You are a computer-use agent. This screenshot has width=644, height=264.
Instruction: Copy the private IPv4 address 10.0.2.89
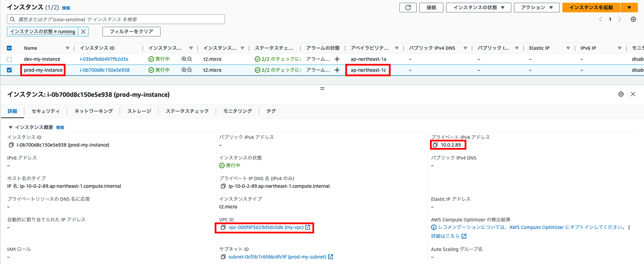point(435,145)
